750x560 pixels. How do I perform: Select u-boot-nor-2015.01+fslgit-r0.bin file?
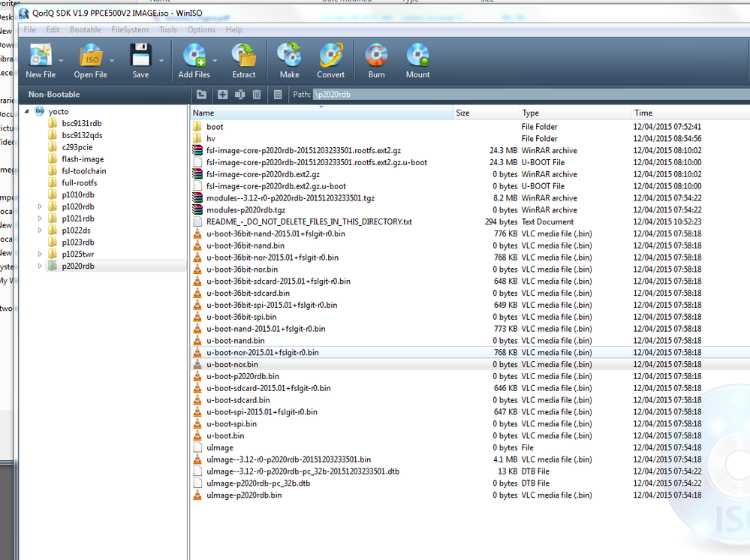click(263, 353)
